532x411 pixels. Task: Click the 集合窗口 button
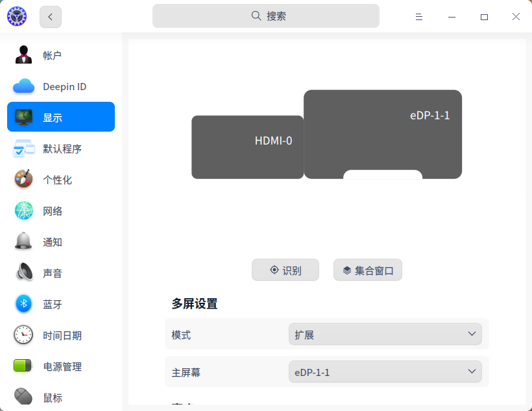(367, 270)
